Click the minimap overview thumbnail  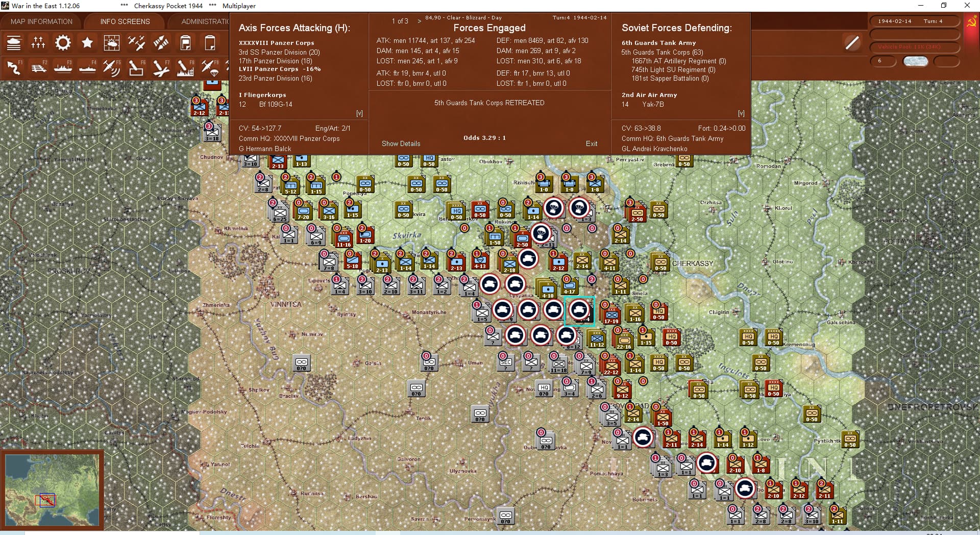tap(52, 490)
